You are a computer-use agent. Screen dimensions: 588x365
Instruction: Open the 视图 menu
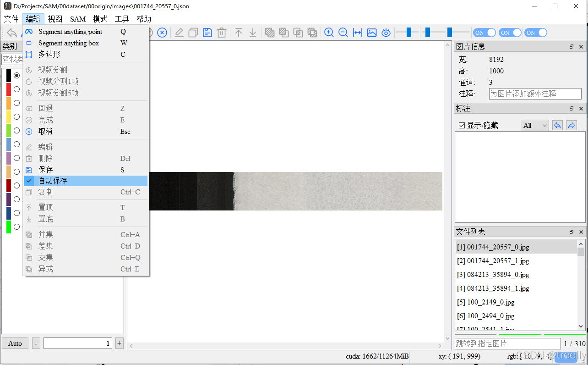click(x=55, y=19)
